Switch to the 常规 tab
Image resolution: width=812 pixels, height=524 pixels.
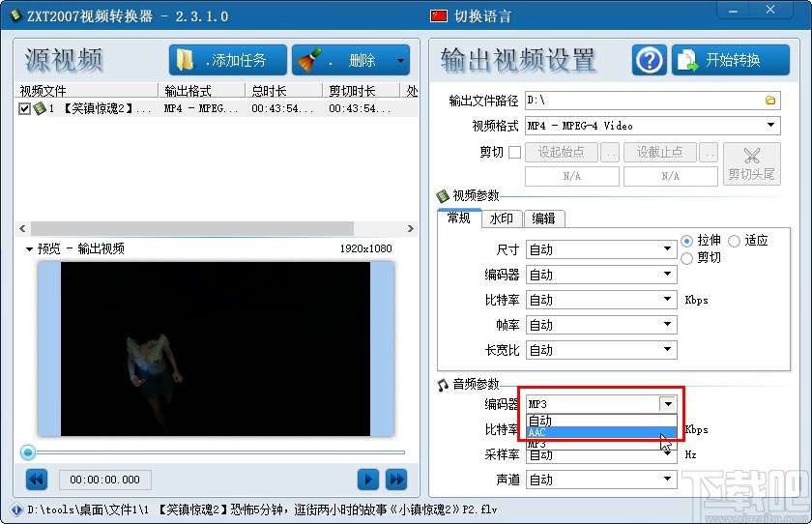[459, 218]
